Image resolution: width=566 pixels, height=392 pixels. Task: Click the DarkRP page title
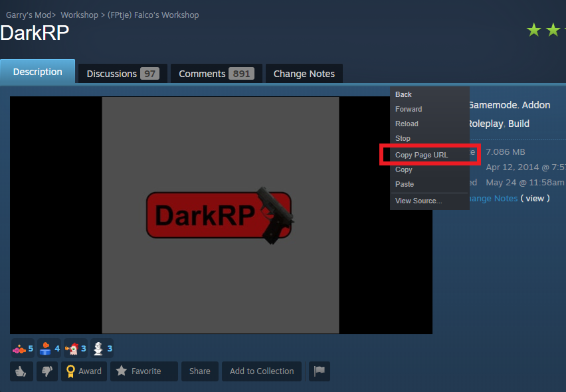click(35, 33)
